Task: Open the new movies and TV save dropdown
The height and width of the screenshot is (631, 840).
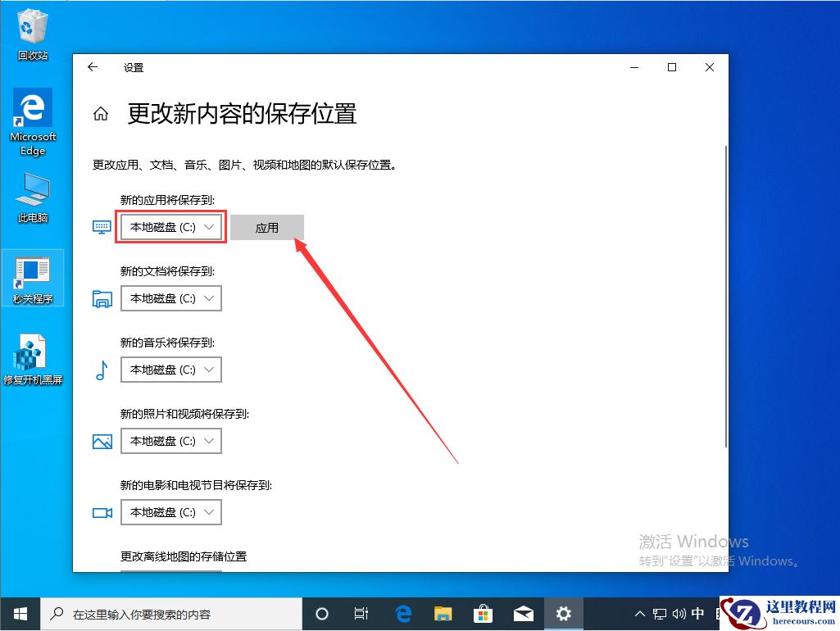Action: (170, 512)
